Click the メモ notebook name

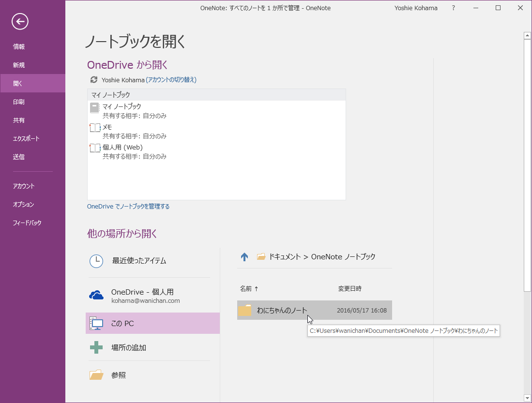click(x=107, y=127)
